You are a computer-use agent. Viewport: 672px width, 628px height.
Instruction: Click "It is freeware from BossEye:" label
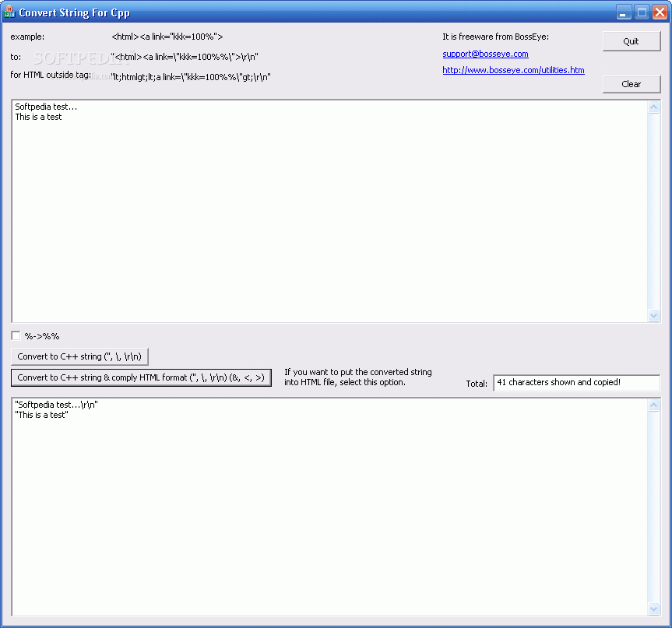(x=495, y=37)
